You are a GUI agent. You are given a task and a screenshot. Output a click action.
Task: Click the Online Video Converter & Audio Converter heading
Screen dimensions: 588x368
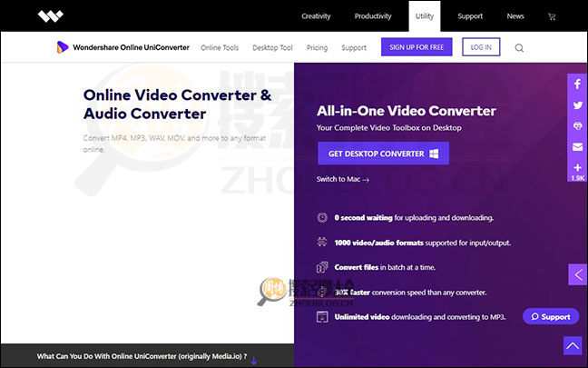[177, 104]
